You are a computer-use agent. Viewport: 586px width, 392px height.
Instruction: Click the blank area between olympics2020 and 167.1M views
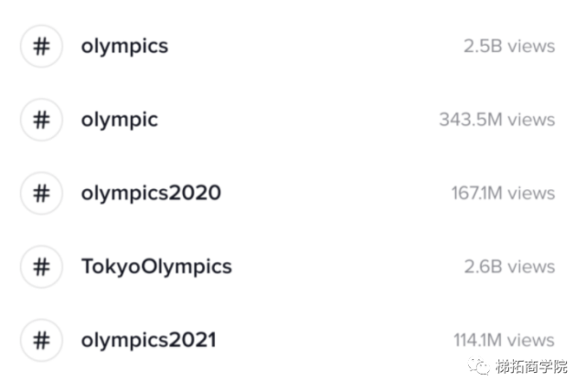pyautogui.click(x=336, y=193)
